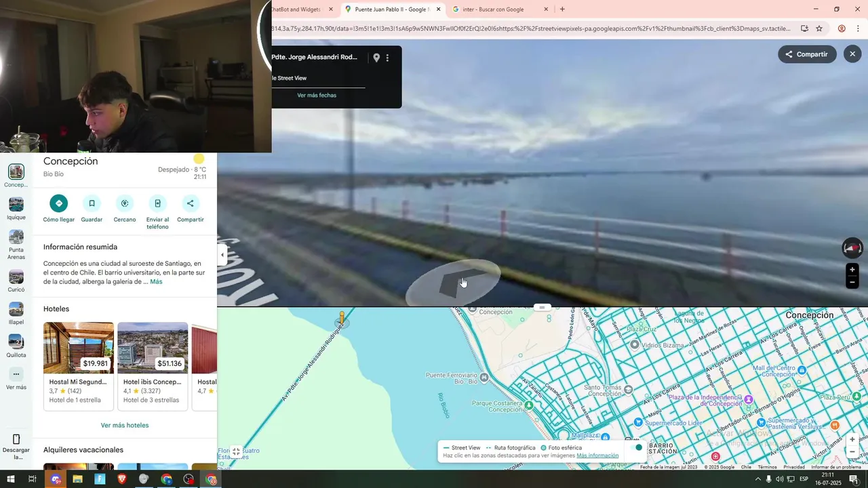868x488 pixels.
Task: Show hidden system tray icons
Action: coord(757,479)
